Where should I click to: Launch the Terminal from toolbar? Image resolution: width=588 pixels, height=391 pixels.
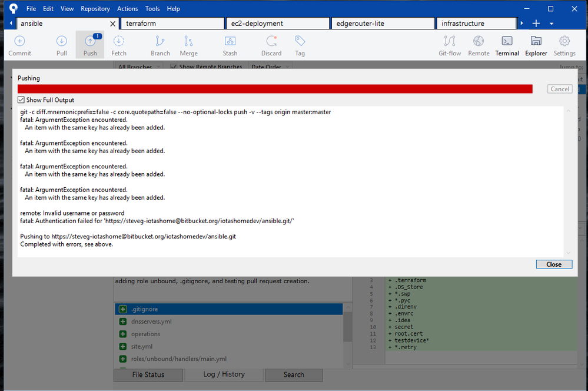point(507,45)
